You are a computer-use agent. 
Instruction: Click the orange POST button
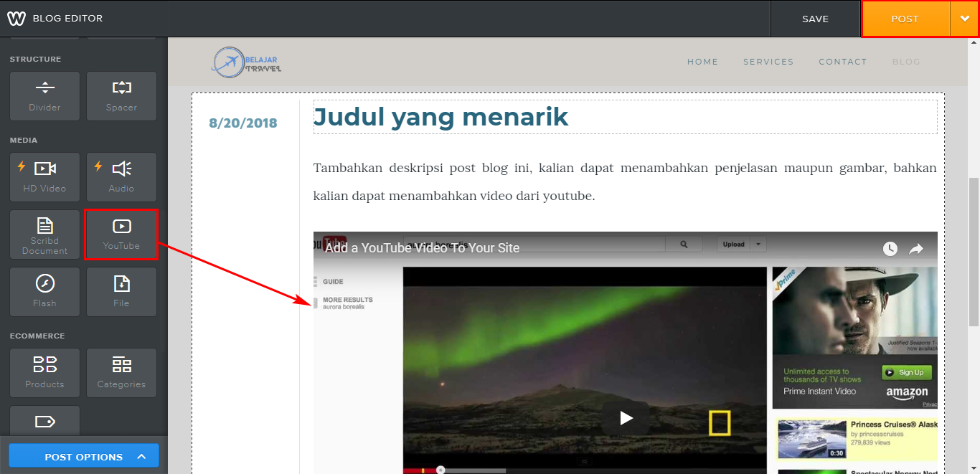[905, 19]
